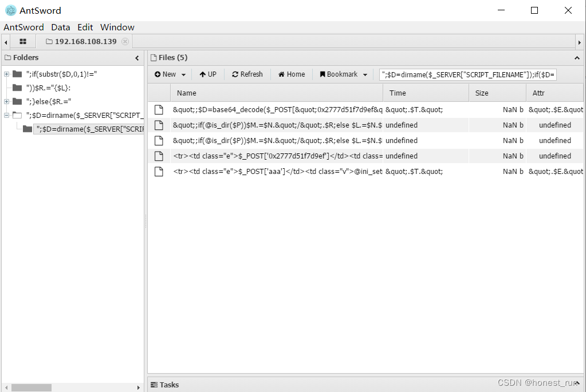Viewport: 586px width, 392px height.
Task: Open the Bookmark dropdown arrow
Action: pyautogui.click(x=365, y=74)
